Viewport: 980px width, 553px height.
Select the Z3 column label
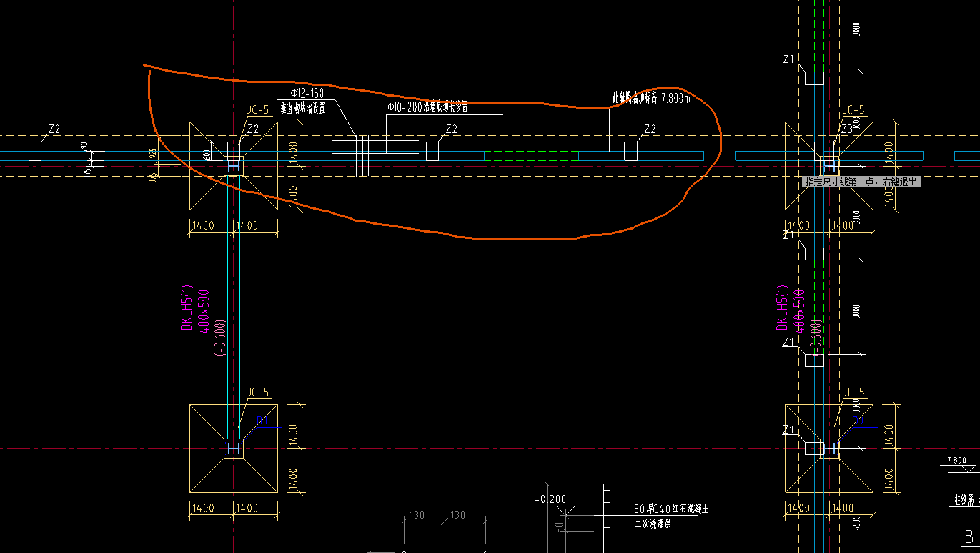click(x=847, y=129)
